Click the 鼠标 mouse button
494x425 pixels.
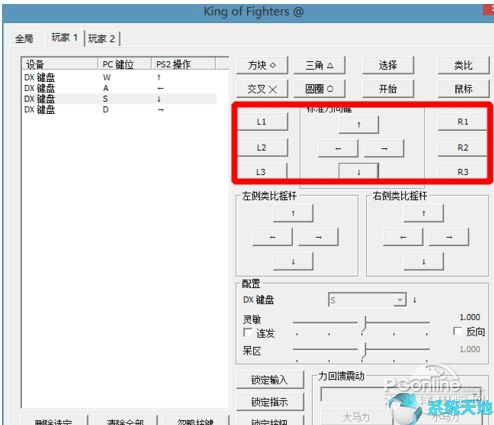click(463, 89)
